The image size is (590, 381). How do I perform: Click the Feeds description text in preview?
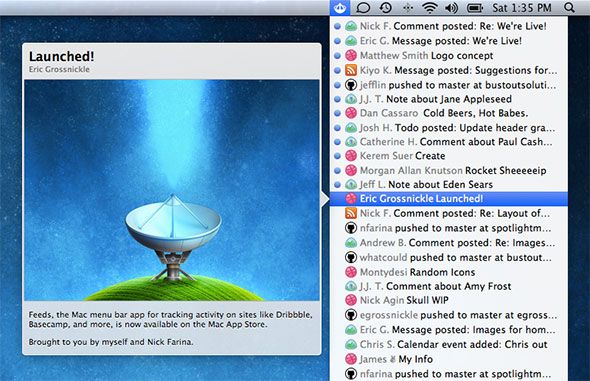(170, 319)
